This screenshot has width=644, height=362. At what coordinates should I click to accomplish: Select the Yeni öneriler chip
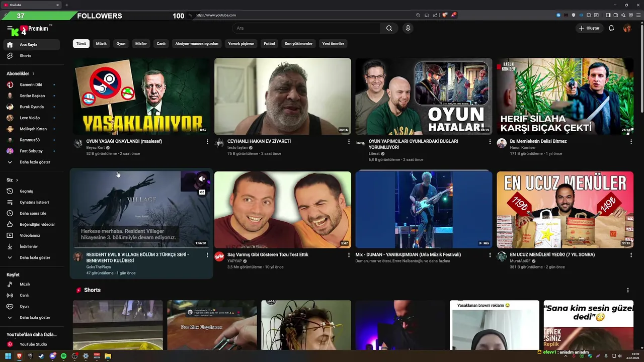click(x=333, y=44)
